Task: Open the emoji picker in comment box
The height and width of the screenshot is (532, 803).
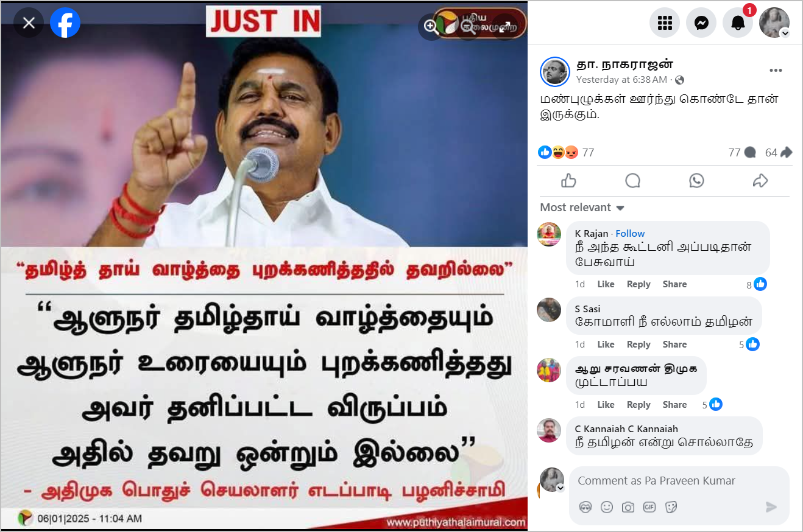Action: click(606, 507)
